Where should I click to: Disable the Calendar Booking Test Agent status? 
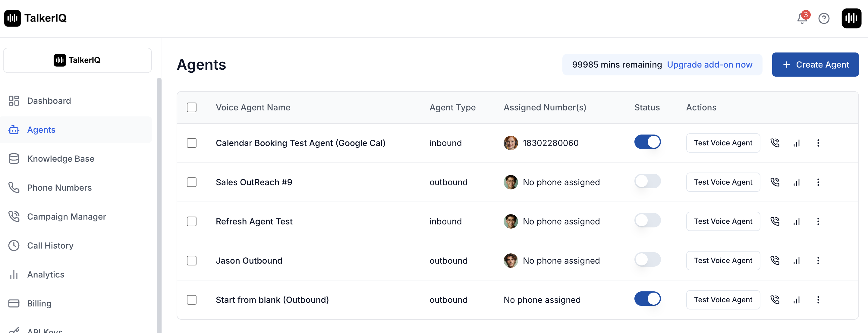click(x=647, y=142)
